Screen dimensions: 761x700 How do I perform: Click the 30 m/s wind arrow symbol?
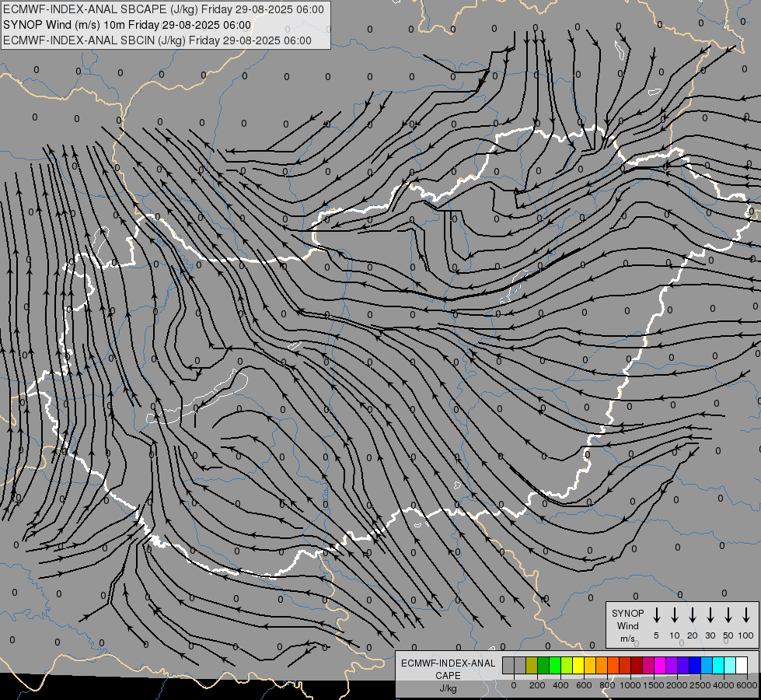coord(710,615)
